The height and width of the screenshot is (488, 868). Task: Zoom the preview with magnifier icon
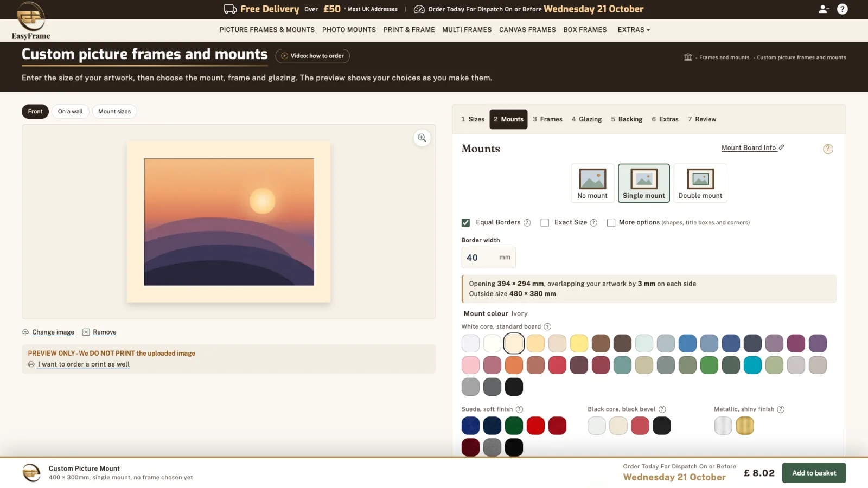click(422, 138)
